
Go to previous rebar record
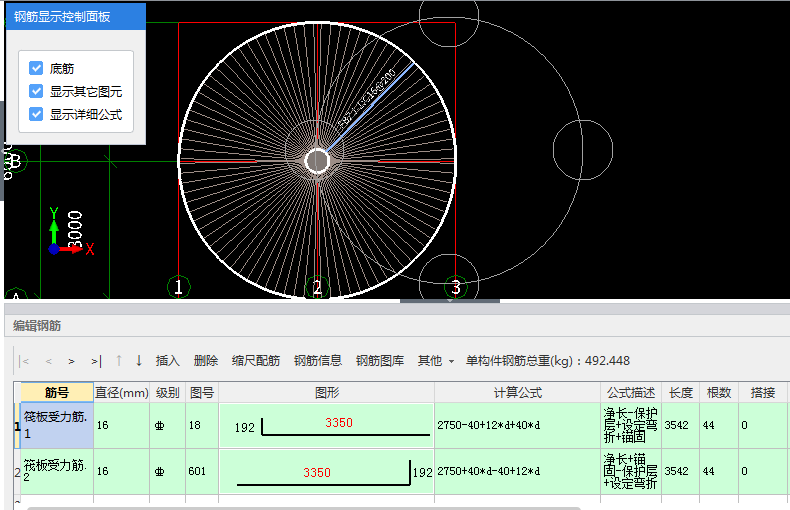(x=48, y=361)
